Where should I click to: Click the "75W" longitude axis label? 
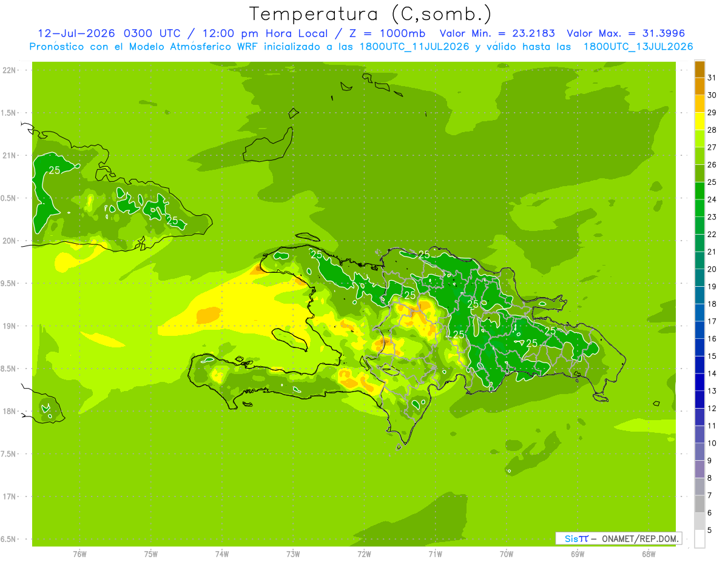(x=151, y=554)
